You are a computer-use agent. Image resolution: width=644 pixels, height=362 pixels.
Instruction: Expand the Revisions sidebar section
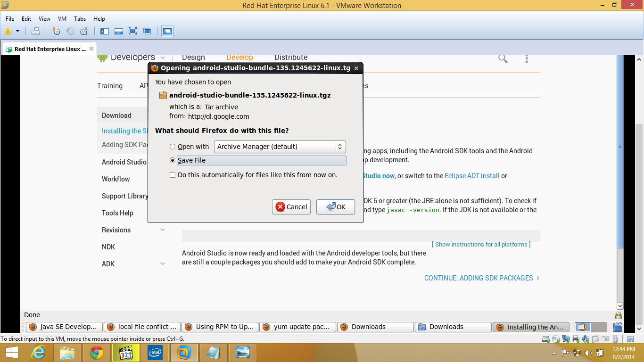163,230
